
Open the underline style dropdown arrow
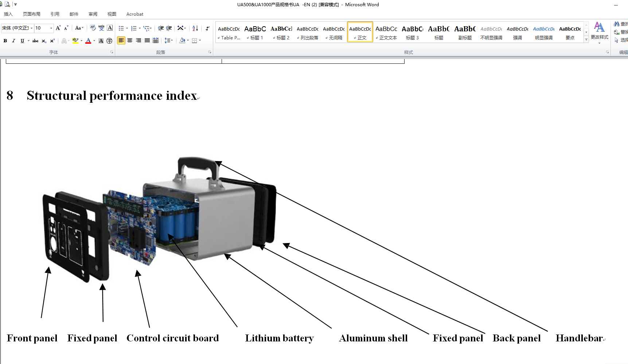[x=28, y=41]
